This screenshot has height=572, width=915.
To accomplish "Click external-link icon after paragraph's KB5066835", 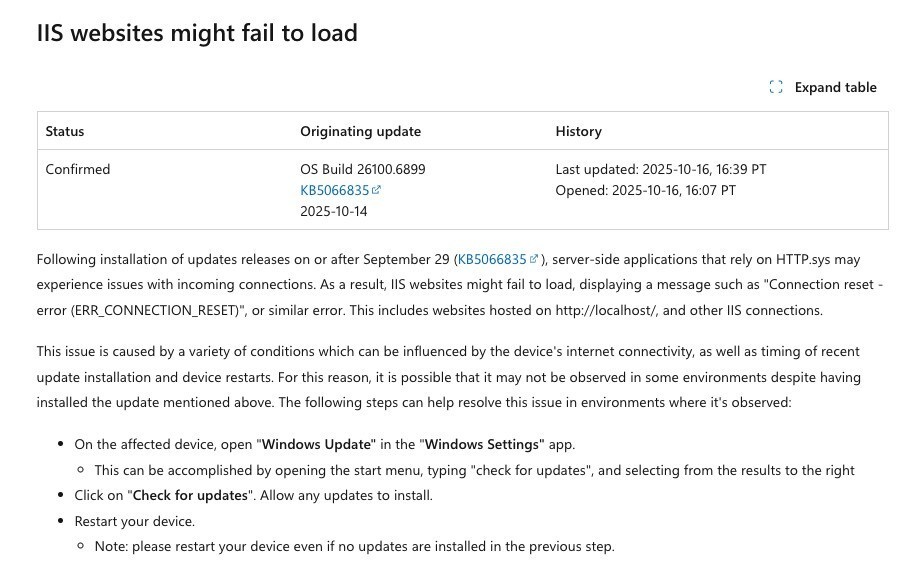I will tap(534, 259).
